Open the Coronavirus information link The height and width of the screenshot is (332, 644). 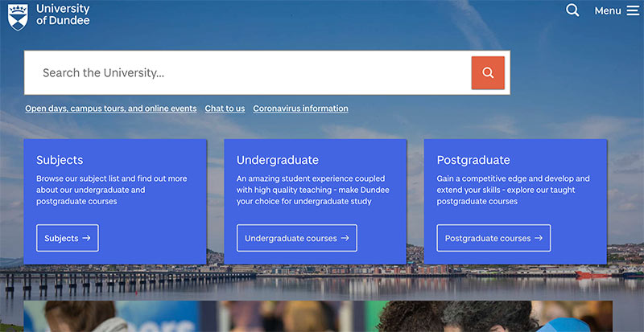pyautogui.click(x=300, y=109)
